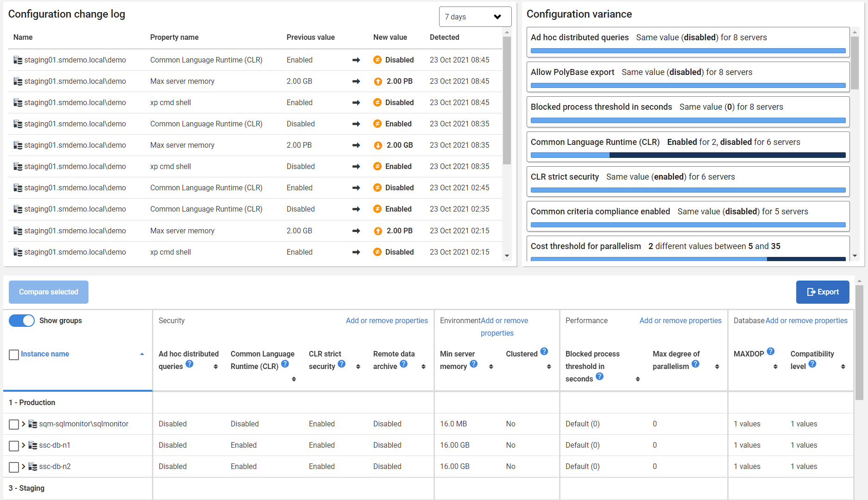
Task: Select Common criteria compliance enabled variance card
Action: [x=688, y=216]
